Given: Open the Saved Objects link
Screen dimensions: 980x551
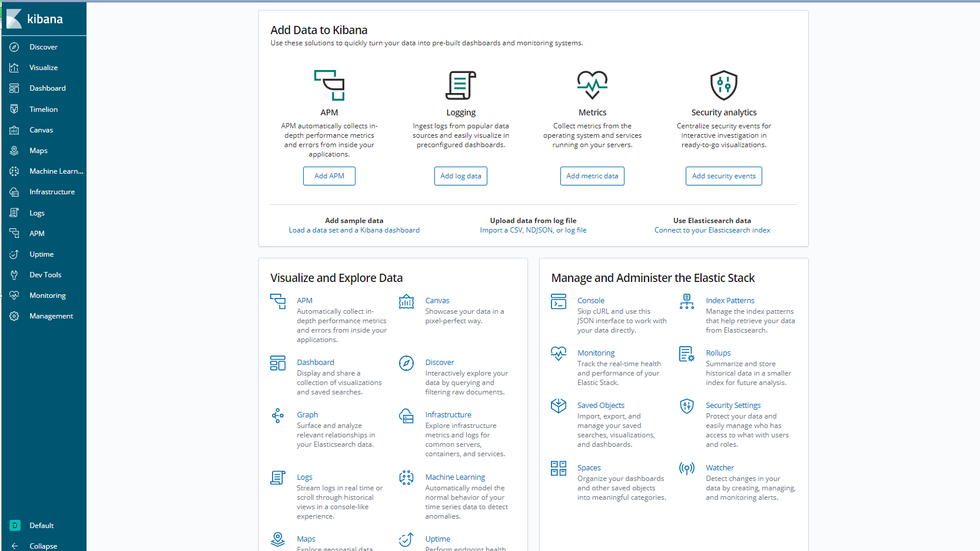Looking at the screenshot, I should (601, 406).
